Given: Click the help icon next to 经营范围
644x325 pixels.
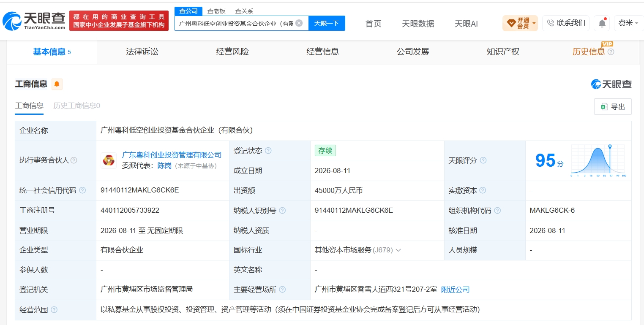Looking at the screenshot, I should 54,309.
